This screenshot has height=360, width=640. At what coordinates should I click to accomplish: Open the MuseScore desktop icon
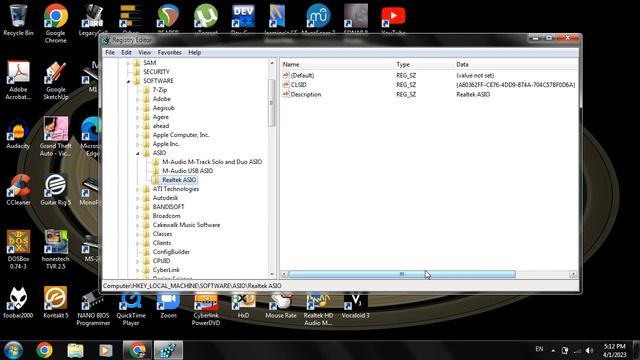(318, 17)
